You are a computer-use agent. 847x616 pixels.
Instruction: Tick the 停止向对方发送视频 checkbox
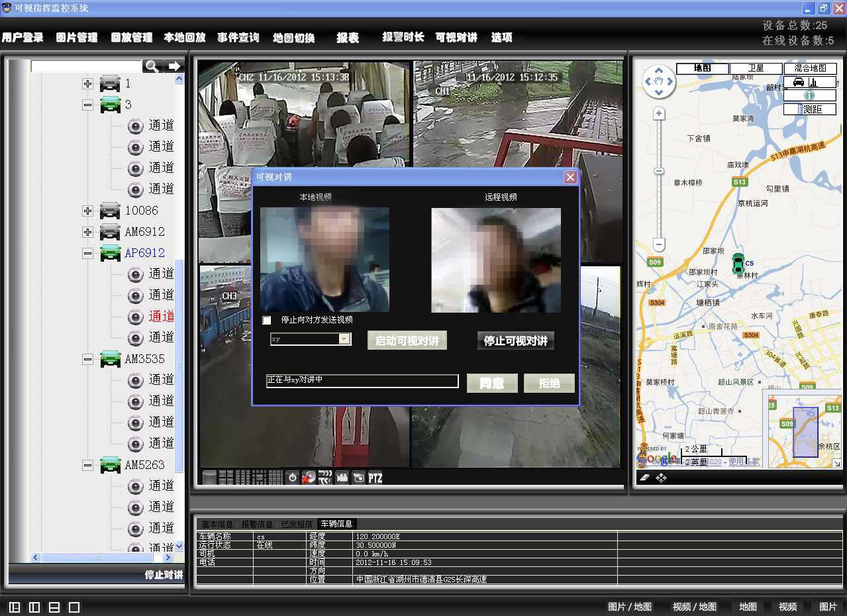click(267, 321)
